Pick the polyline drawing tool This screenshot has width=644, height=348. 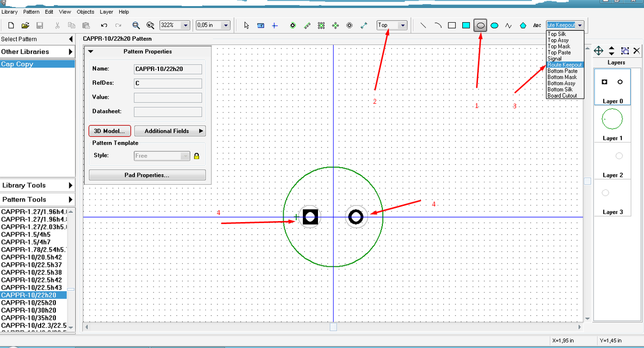click(509, 25)
